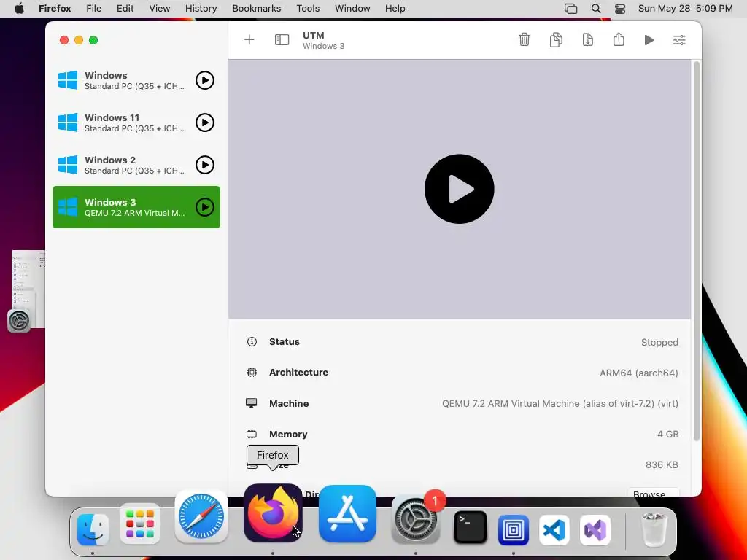
Task: Open the Bookmarks menu
Action: [256, 9]
